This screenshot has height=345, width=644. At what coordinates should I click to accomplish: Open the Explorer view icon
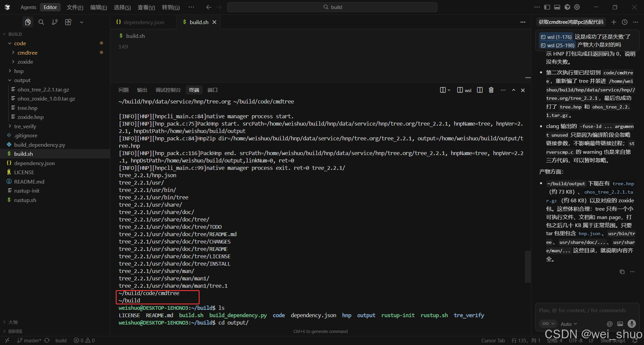[28, 22]
